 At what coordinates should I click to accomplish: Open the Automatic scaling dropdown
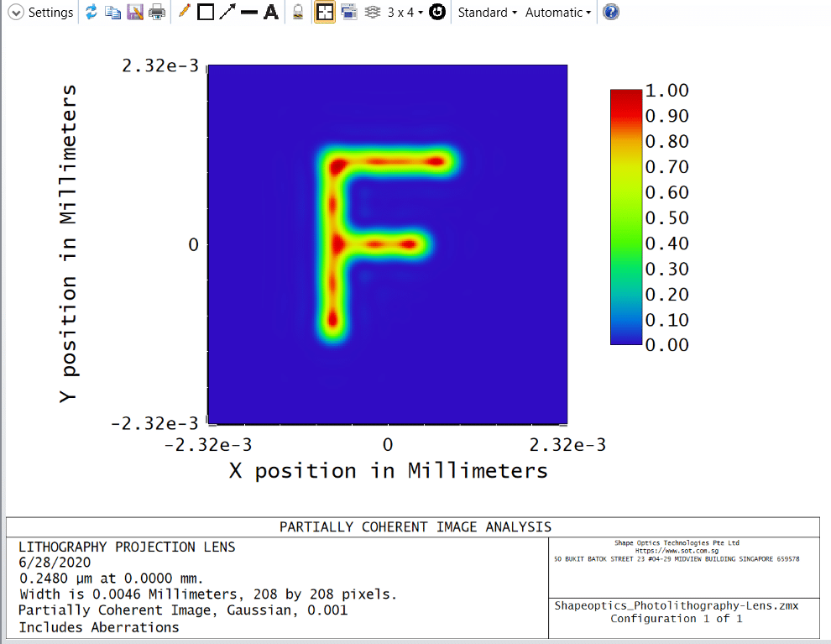[x=557, y=12]
